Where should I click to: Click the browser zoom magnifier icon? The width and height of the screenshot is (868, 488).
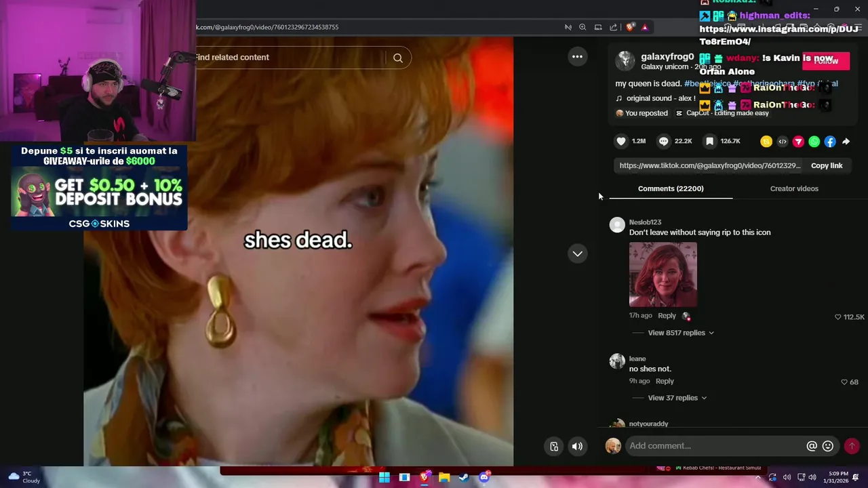coord(583,27)
